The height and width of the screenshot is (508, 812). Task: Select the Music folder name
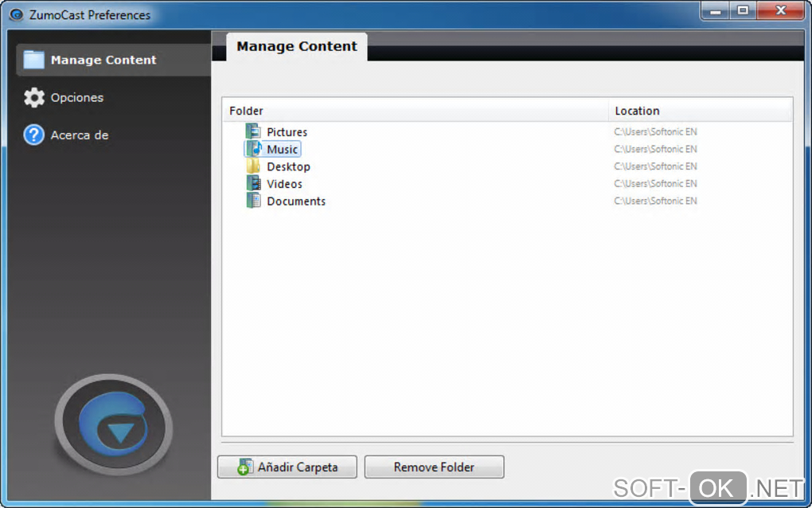click(x=283, y=150)
